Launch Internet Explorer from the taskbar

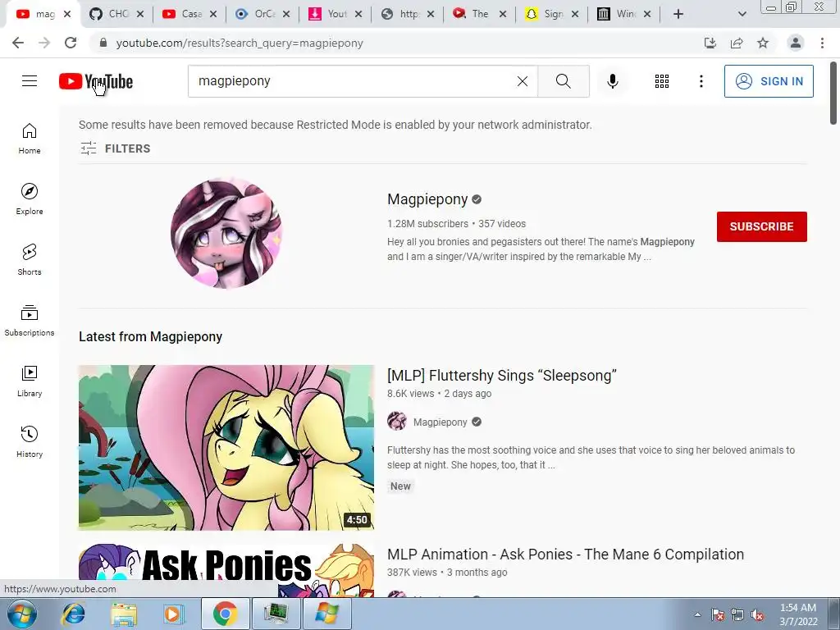73,614
